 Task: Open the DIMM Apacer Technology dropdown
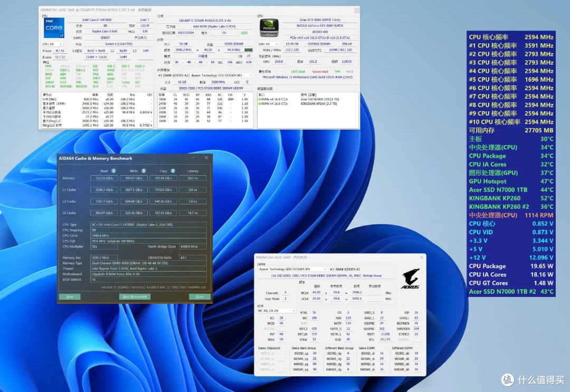[x=292, y=269]
